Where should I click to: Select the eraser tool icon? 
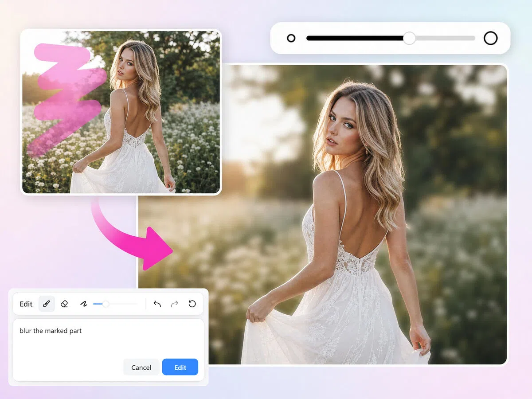point(64,304)
